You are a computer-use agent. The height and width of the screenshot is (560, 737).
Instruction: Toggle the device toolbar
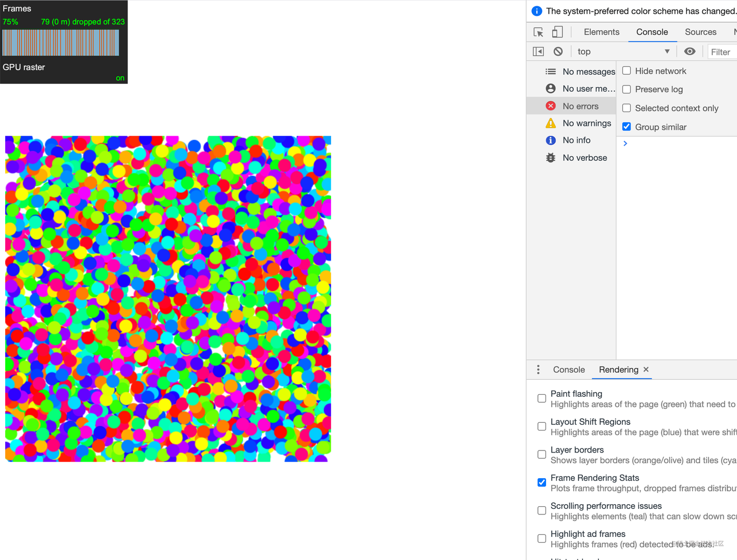point(557,32)
